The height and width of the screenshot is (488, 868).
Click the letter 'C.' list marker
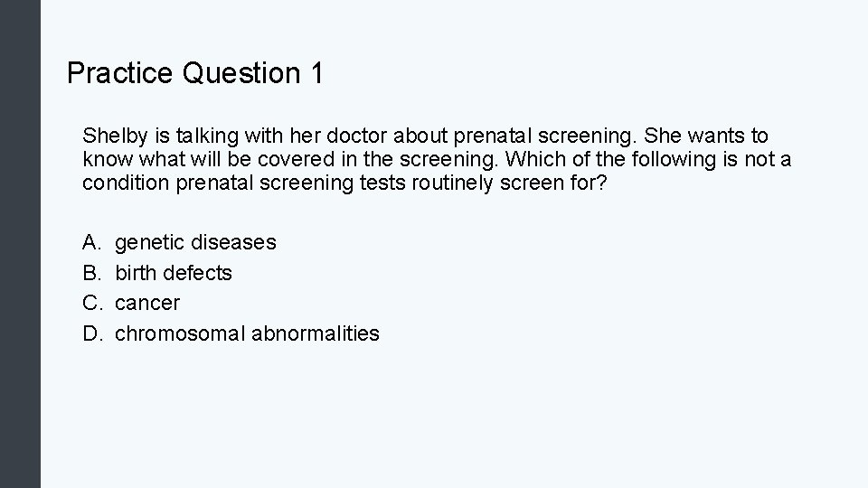(91, 303)
